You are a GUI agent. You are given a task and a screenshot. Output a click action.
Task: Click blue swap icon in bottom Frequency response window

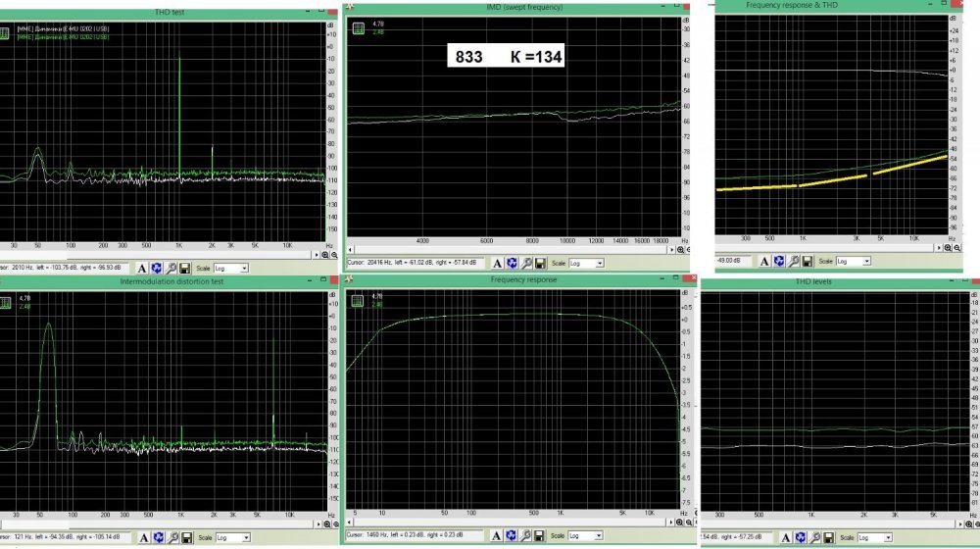(x=511, y=536)
